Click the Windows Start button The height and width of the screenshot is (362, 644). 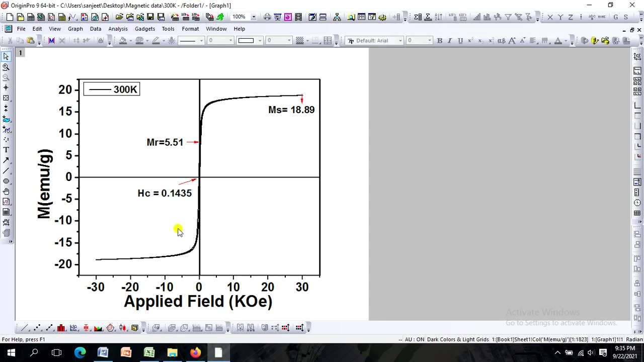(11, 352)
